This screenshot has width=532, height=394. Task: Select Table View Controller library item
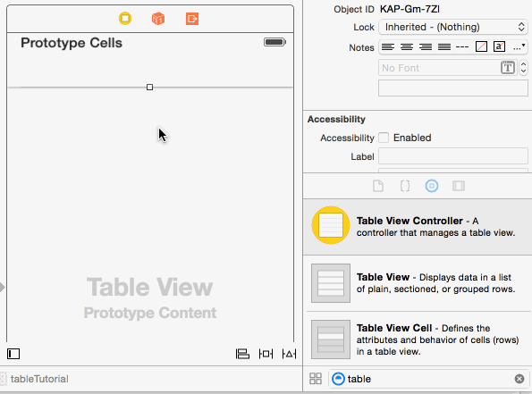point(418,227)
